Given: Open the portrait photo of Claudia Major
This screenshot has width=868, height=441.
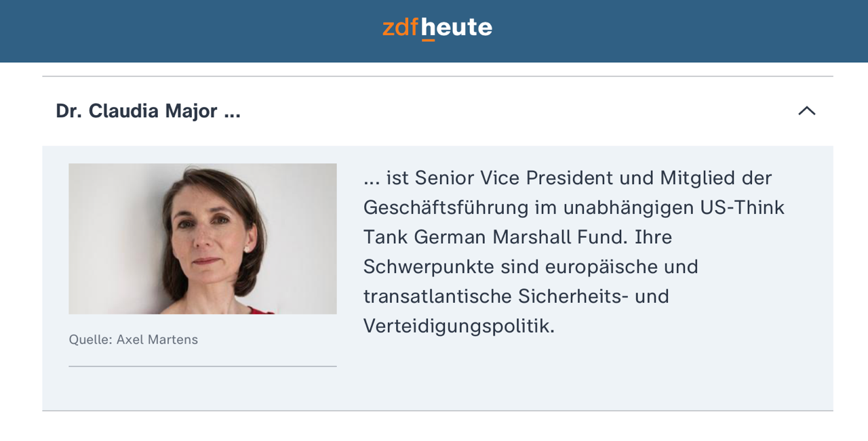Looking at the screenshot, I should 202,238.
